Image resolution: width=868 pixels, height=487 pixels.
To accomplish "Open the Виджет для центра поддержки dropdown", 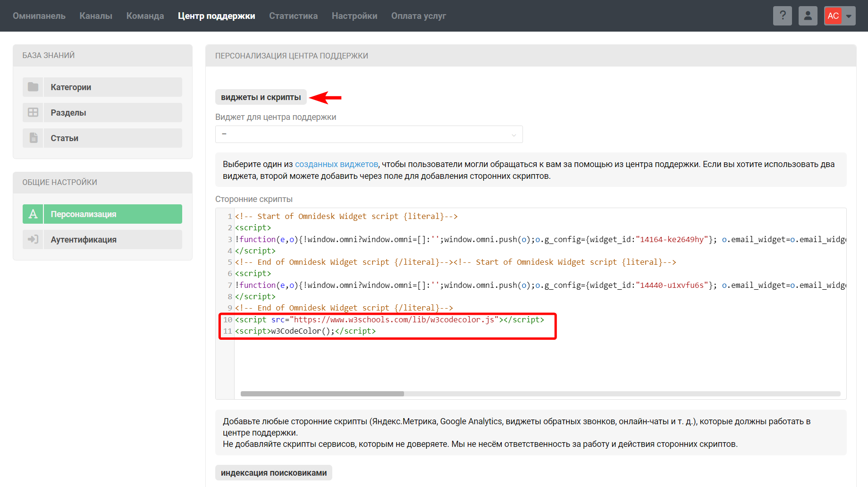I will point(369,134).
